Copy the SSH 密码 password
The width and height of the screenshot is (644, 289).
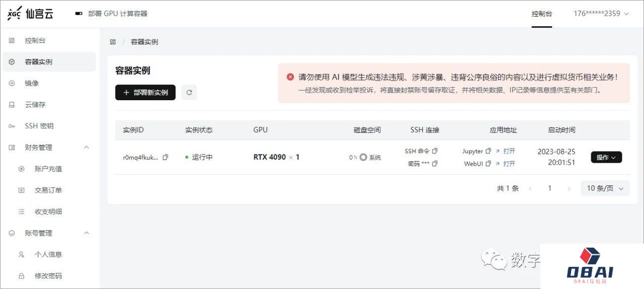coord(435,164)
